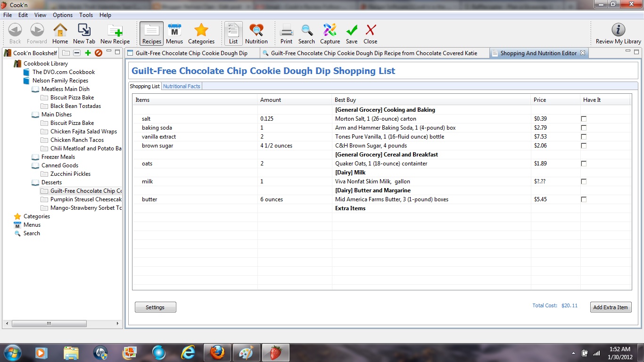This screenshot has width=644, height=362.
Task: Click the Bookshelf horizontal scrollbar thumb
Action: click(49, 324)
